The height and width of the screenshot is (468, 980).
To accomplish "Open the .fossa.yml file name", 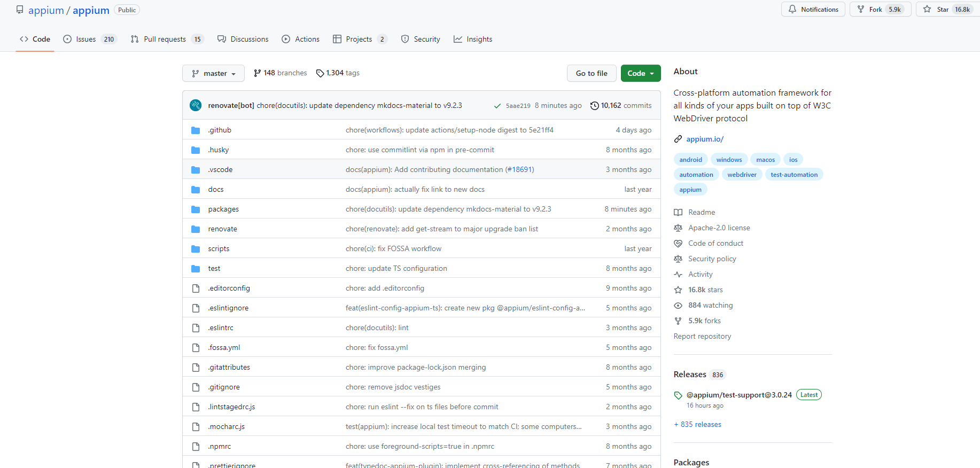I will coord(224,348).
